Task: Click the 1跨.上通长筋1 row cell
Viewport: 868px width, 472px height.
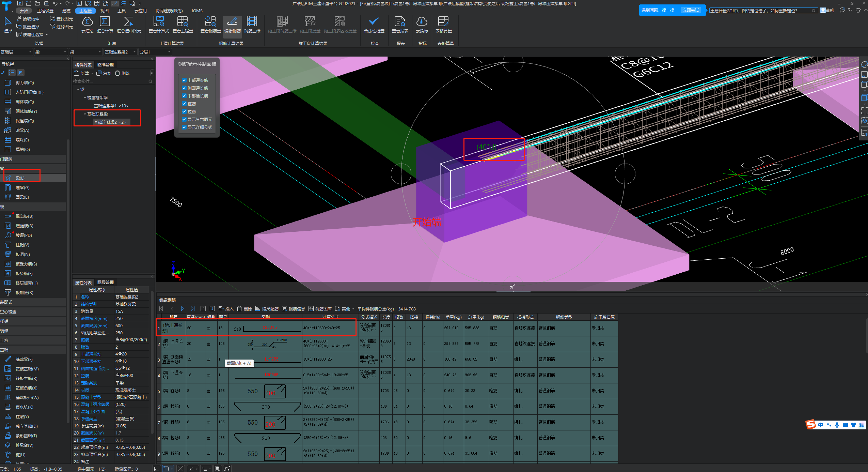Action: tap(173, 328)
